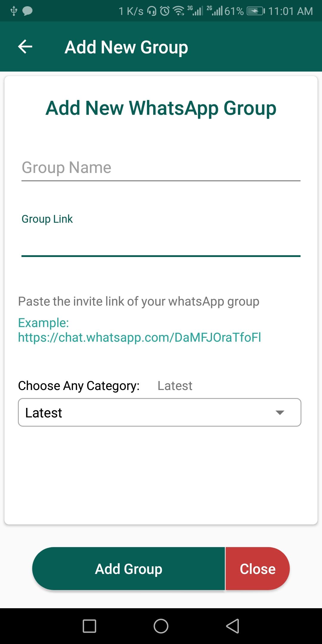Tap the battery status icon
This screenshot has width=322, height=644.
coord(256,11)
